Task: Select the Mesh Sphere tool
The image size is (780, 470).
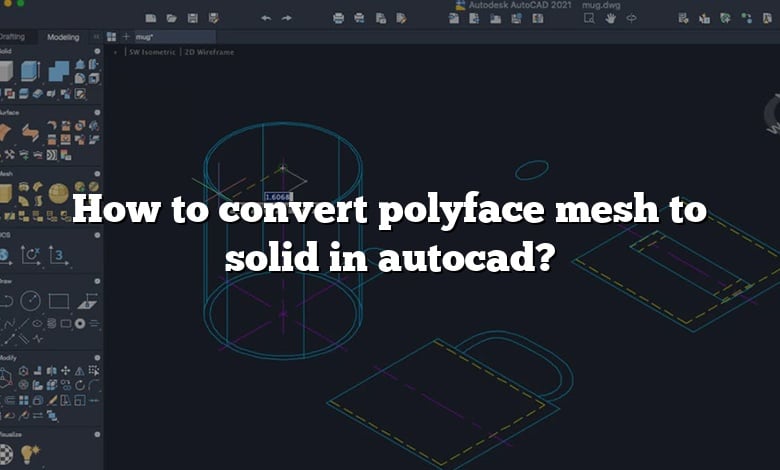Action: [58, 193]
